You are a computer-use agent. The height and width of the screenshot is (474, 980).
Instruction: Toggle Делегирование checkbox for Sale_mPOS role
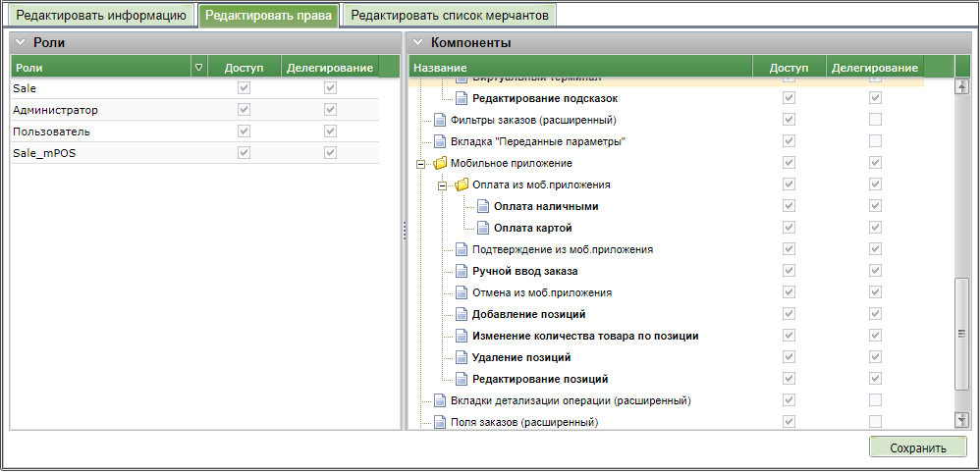tap(331, 153)
